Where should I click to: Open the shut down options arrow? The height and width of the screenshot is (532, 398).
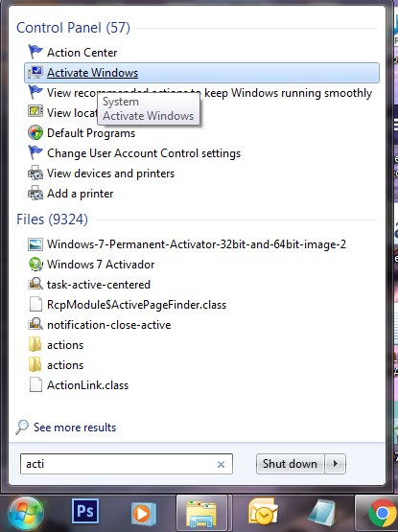pos(335,464)
